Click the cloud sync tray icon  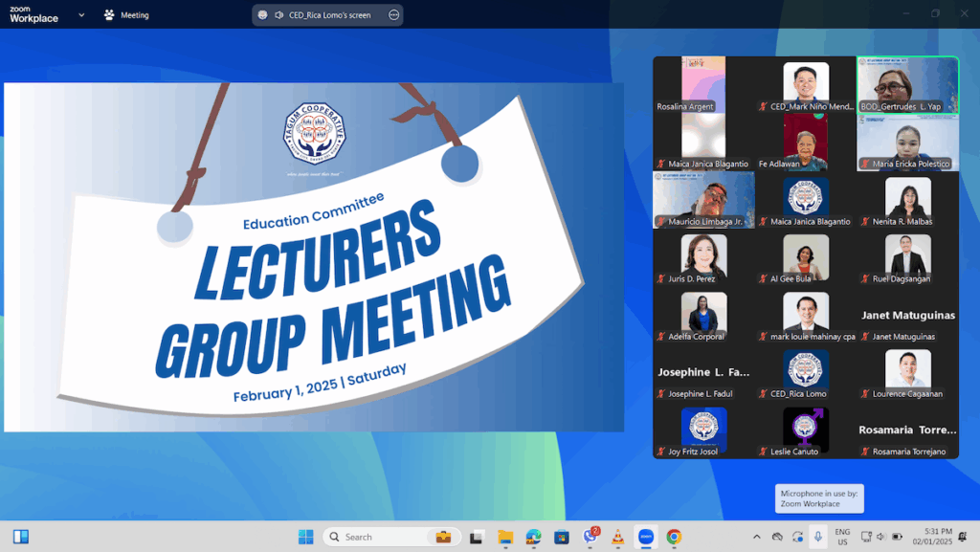777,537
